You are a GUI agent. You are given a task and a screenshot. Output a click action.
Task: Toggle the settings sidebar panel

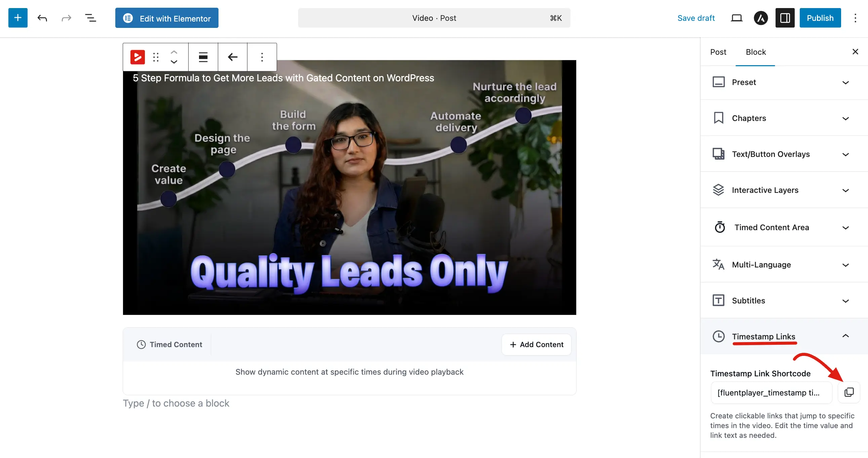point(785,18)
